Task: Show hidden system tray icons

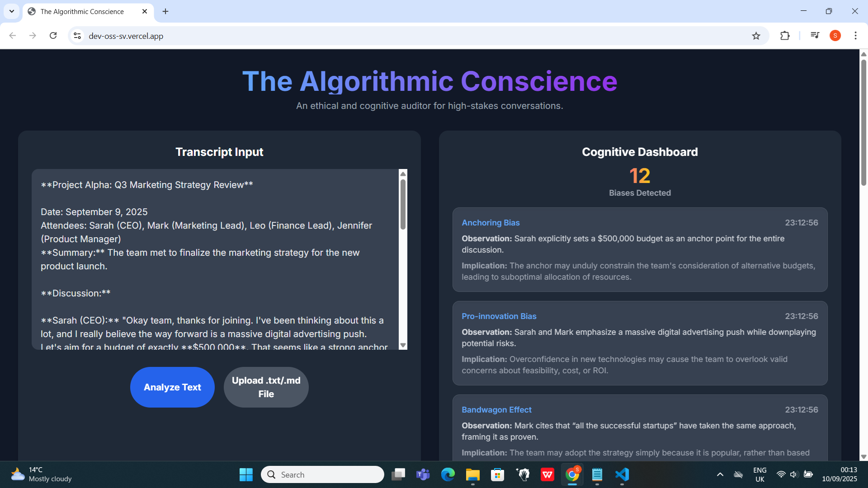Action: pyautogui.click(x=720, y=474)
